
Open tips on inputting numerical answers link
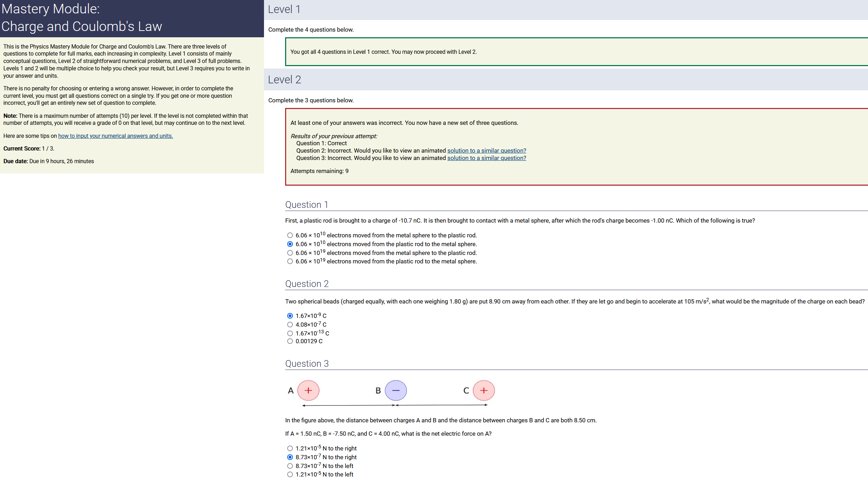tap(115, 136)
